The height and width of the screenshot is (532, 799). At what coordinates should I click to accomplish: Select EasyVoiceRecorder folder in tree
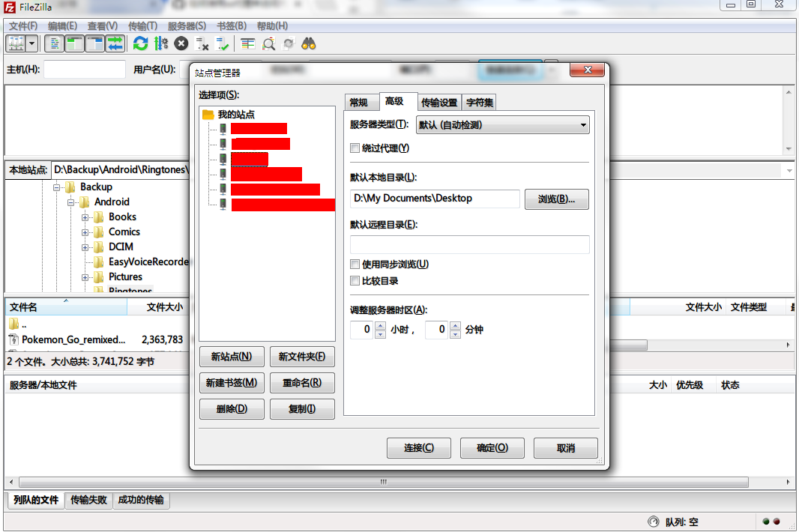pyautogui.click(x=148, y=262)
